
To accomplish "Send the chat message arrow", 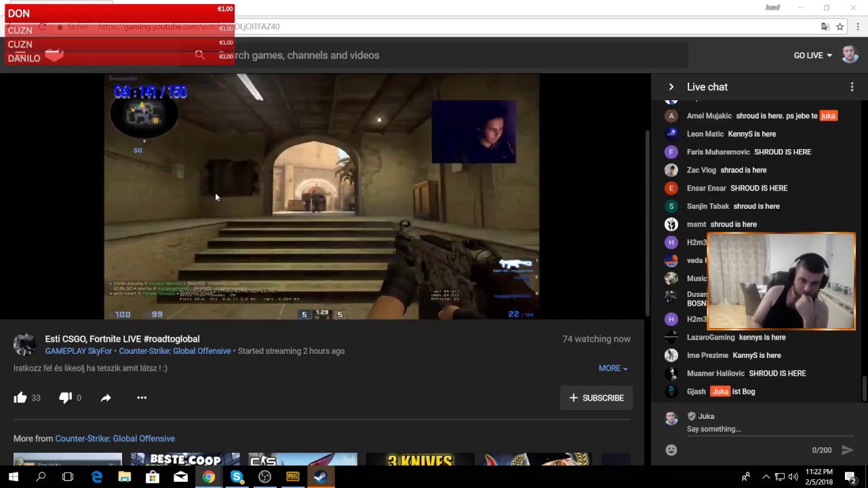I will [847, 450].
